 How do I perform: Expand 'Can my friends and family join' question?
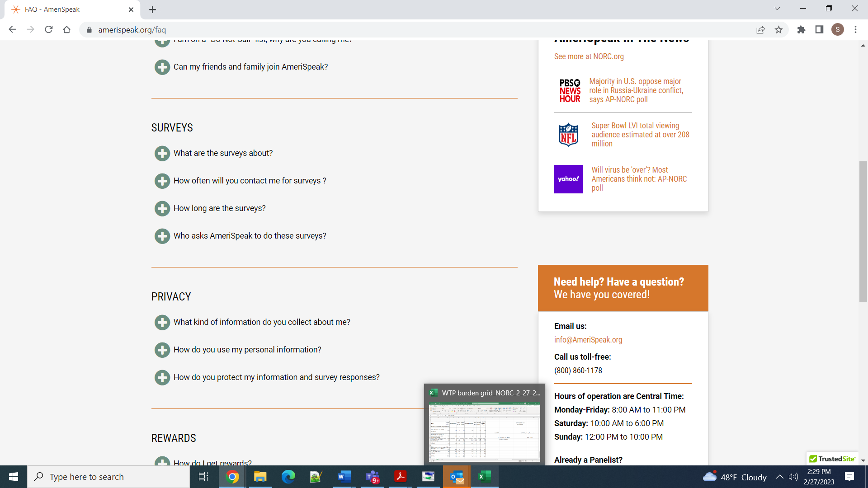coord(162,67)
